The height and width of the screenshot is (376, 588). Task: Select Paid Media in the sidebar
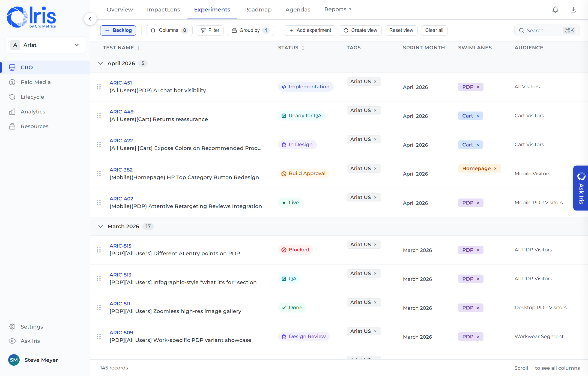(35, 82)
